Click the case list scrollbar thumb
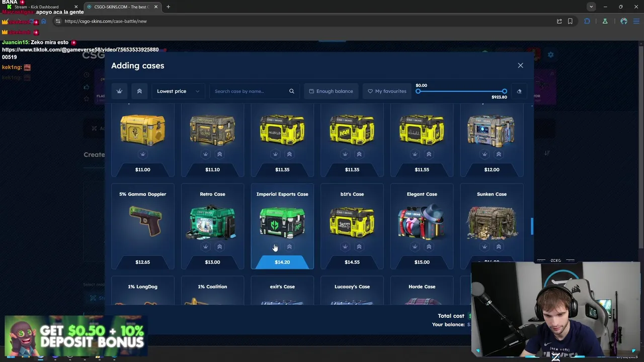The height and width of the screenshot is (362, 644). point(532,226)
